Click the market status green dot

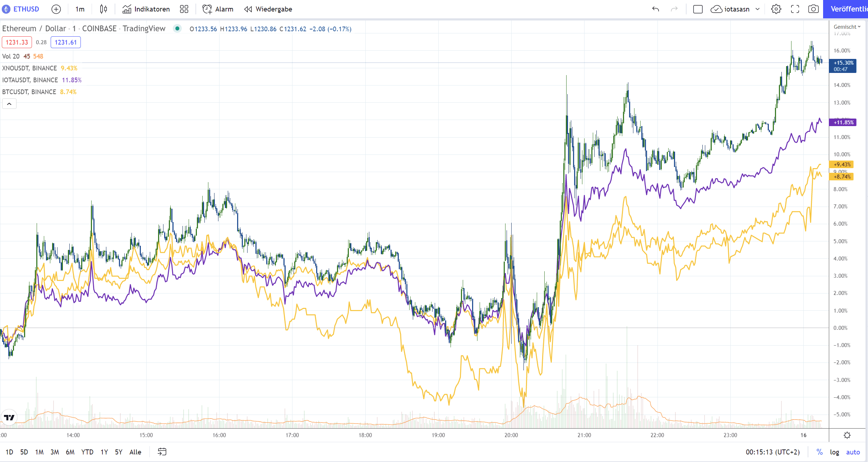177,28
